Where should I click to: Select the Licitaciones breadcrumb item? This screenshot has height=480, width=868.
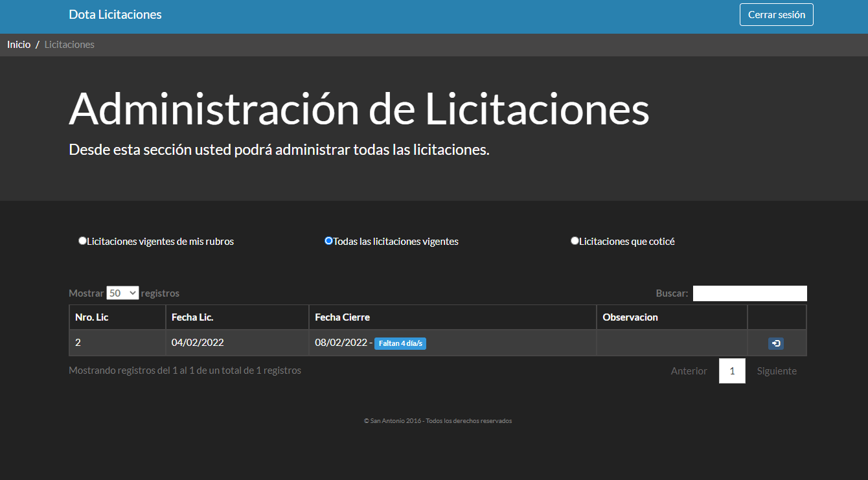[69, 45]
